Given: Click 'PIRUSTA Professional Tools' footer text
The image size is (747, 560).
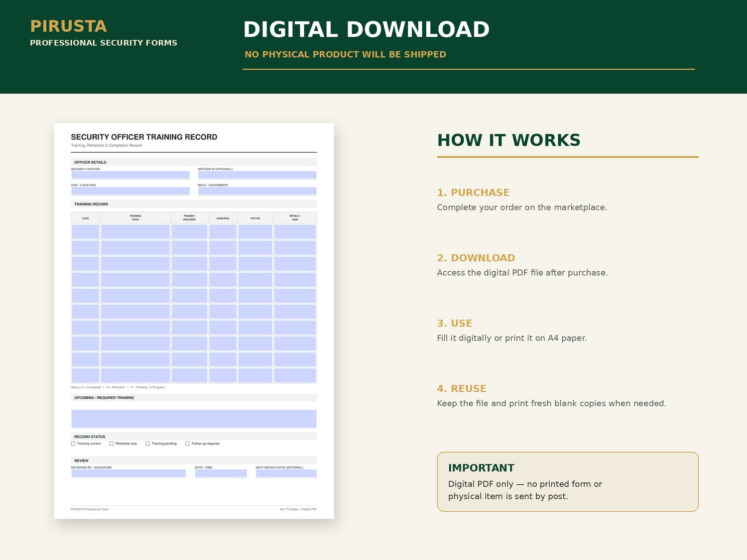Looking at the screenshot, I should 90,509.
